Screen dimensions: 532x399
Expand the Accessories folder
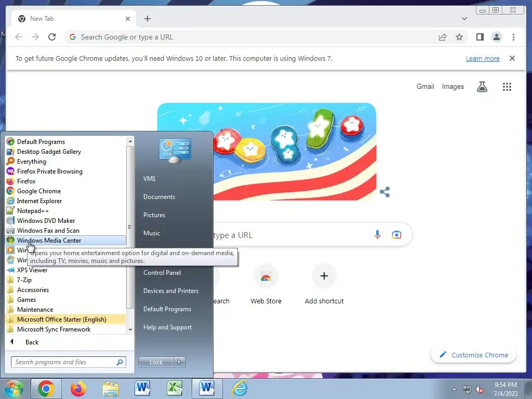click(x=66, y=290)
